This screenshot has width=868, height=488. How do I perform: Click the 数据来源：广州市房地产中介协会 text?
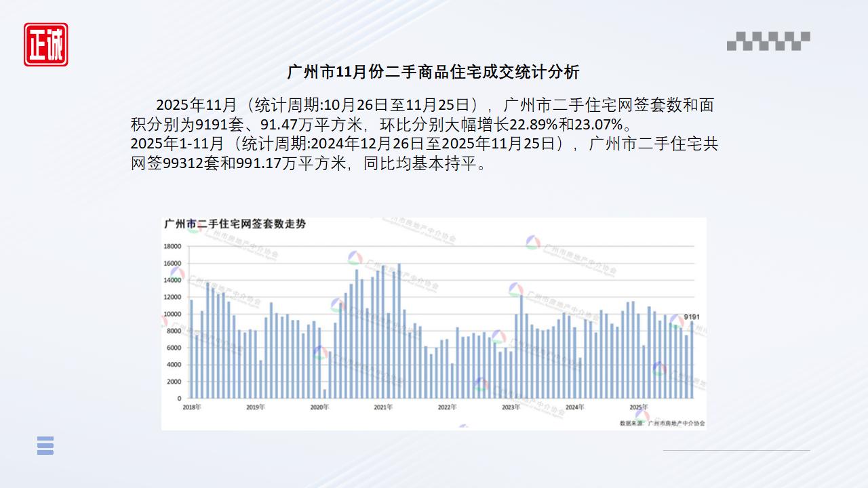click(661, 423)
